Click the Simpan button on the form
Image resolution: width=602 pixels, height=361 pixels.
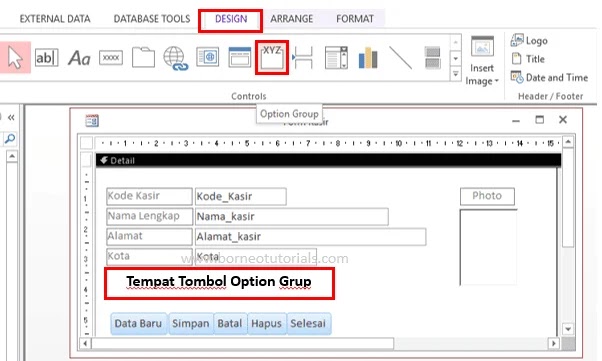click(191, 323)
